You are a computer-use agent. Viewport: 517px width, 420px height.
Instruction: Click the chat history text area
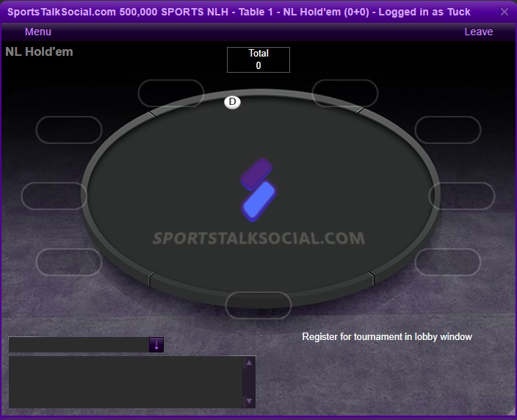126,382
